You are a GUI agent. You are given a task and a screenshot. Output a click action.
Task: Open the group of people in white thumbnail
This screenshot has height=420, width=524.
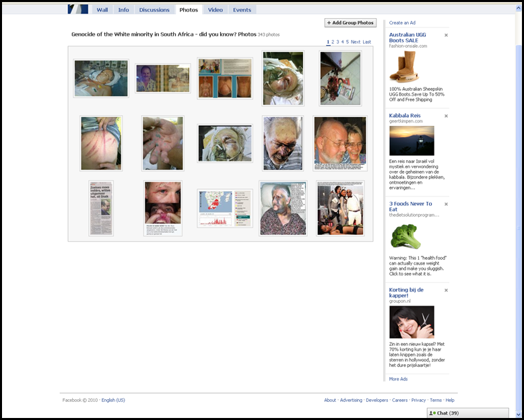point(340,209)
